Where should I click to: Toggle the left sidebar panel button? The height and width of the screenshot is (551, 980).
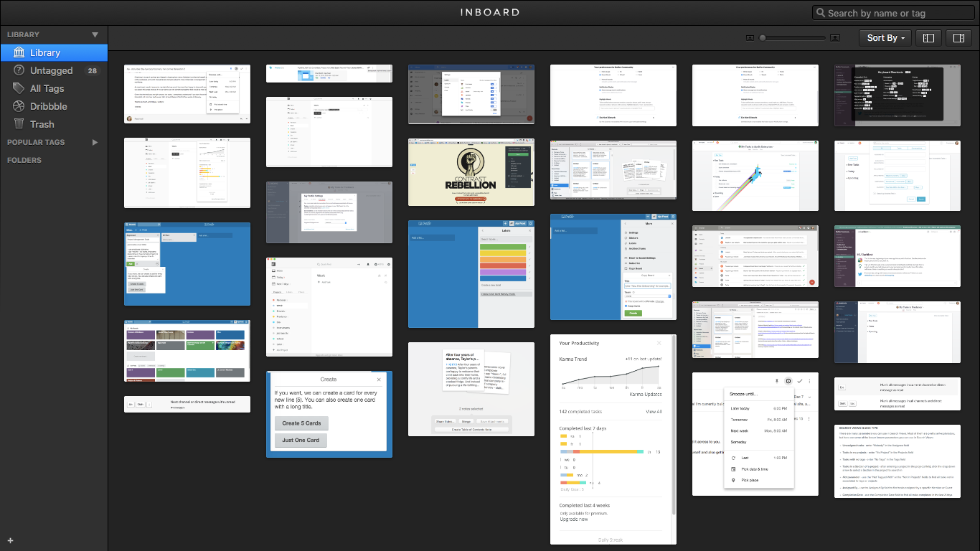928,37
